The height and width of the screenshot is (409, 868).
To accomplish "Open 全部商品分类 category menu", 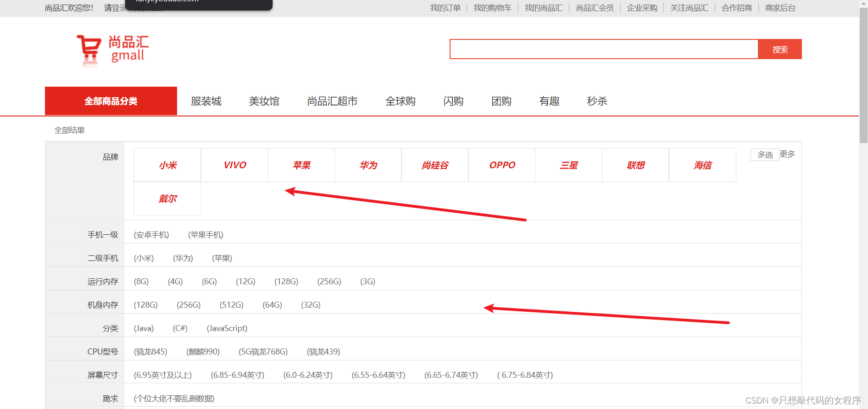I will [111, 101].
